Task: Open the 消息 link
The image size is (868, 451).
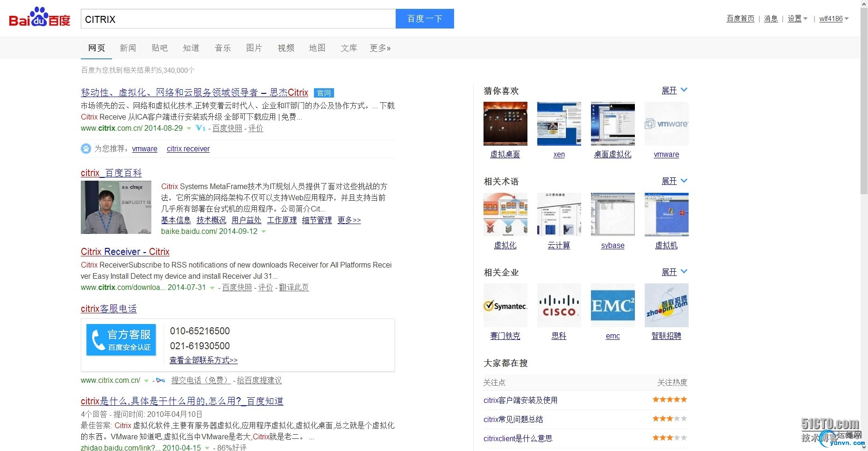Action: 771,19
